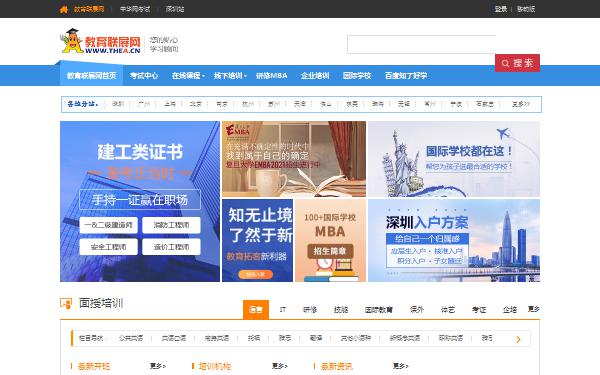
Task: Click the 消防工程师 button on banner
Action: tap(171, 225)
